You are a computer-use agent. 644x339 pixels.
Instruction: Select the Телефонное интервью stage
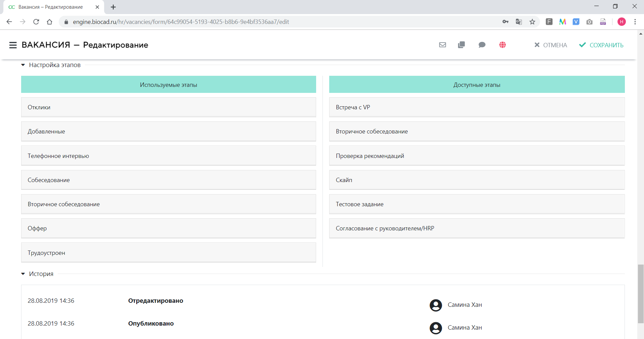coord(168,156)
